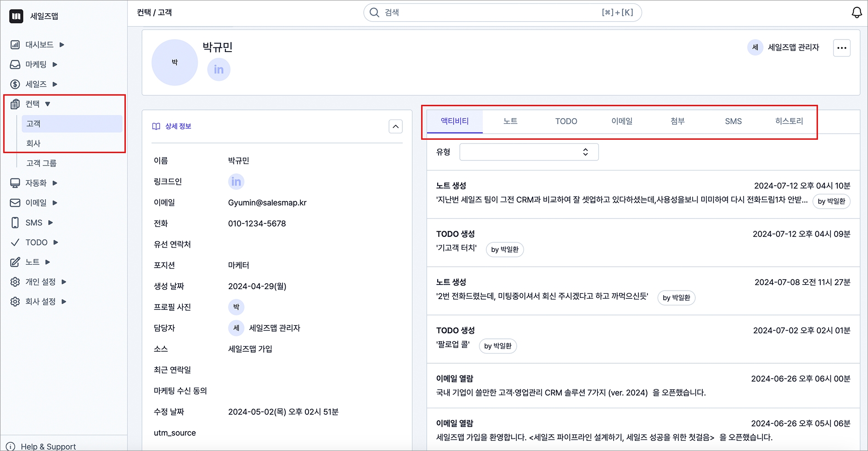This screenshot has height=451, width=868.
Task: Switch to the 액티비티 tab
Action: click(455, 121)
